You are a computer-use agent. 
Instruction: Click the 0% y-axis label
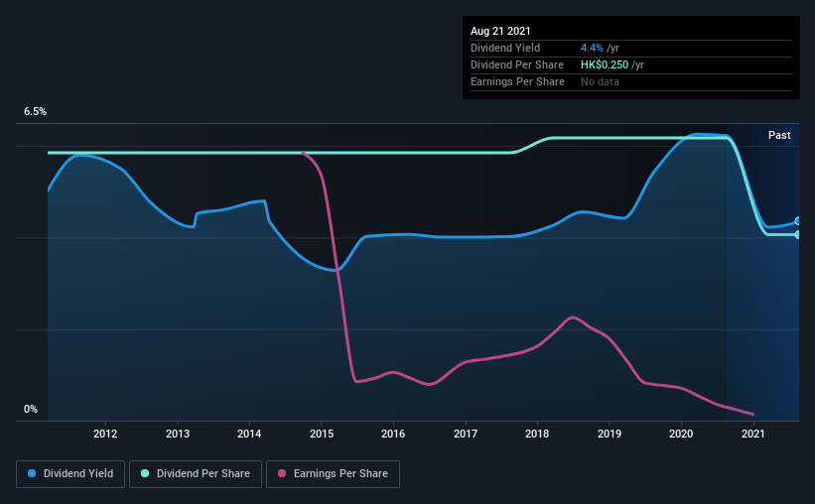click(31, 410)
